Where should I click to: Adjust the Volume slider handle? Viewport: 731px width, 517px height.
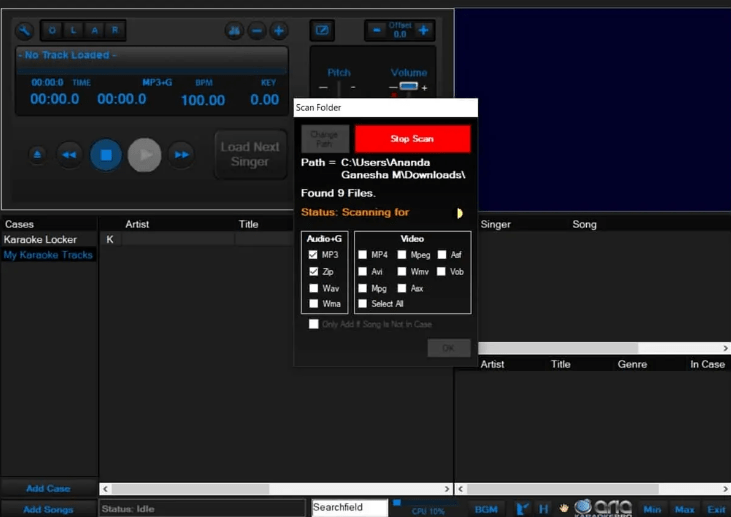tap(408, 86)
